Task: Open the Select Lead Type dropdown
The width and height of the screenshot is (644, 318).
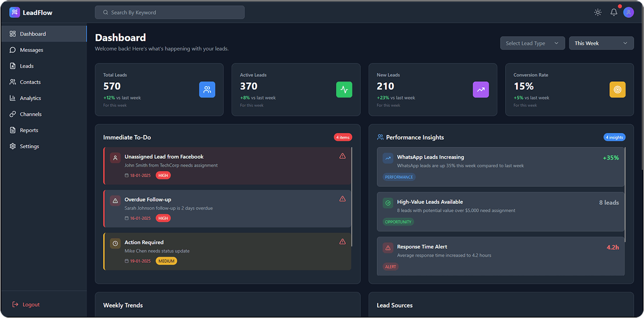Action: [532, 43]
